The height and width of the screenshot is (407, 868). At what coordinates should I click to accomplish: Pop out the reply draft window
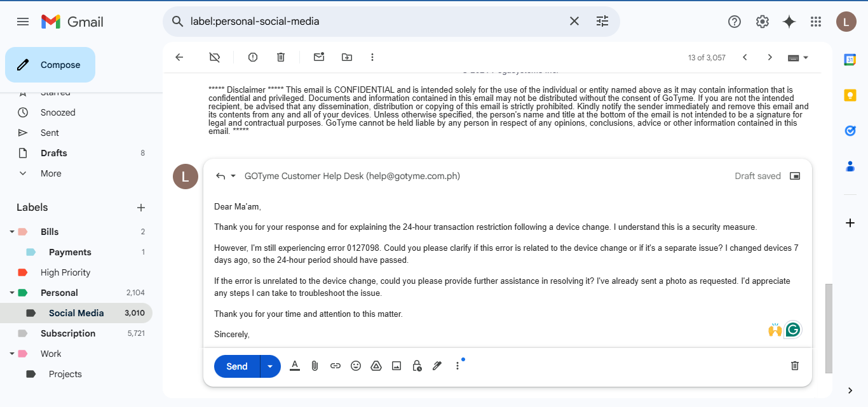coord(795,176)
